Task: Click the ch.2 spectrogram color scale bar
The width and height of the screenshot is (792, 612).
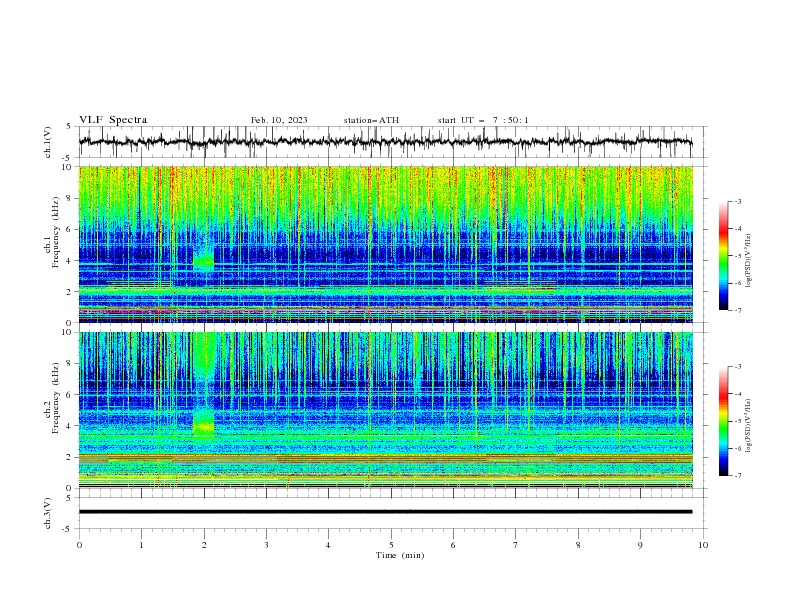Action: coord(724,421)
